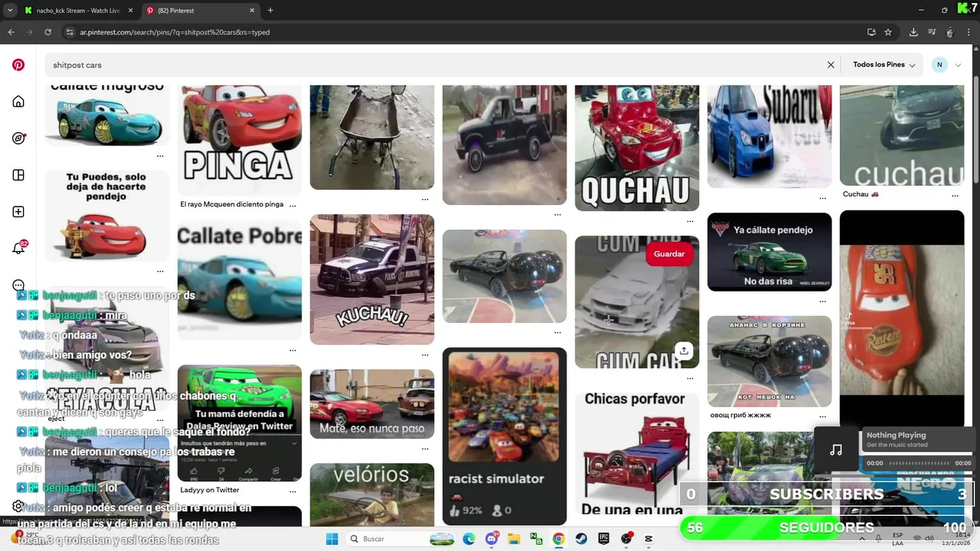Open El rayo Mcqueen diciendo pinga title
Image resolution: width=980 pixels, height=551 pixels.
click(x=232, y=204)
